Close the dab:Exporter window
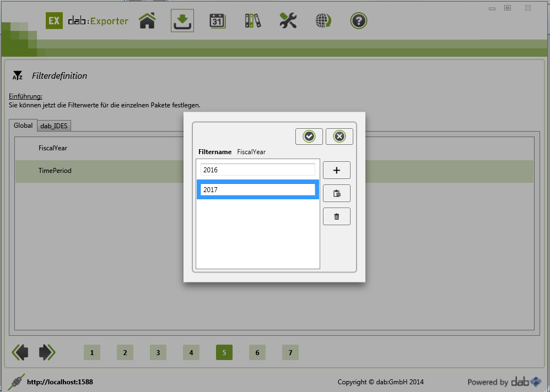 click(528, 7)
